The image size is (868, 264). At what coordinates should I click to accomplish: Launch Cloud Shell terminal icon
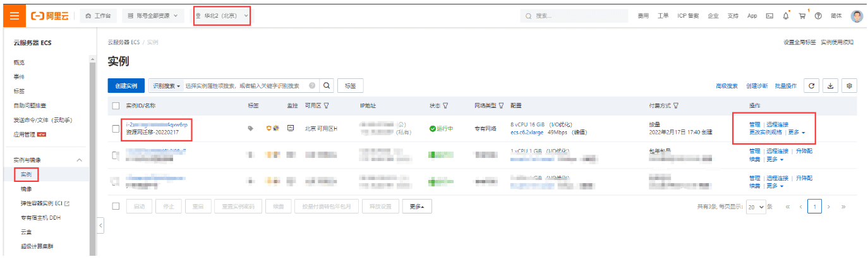point(769,16)
